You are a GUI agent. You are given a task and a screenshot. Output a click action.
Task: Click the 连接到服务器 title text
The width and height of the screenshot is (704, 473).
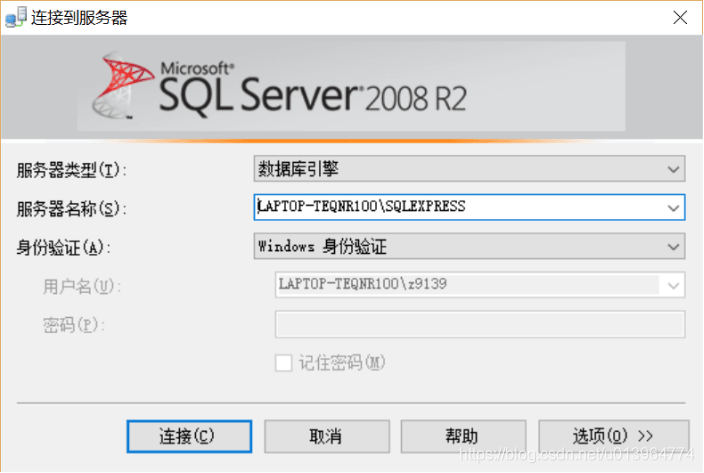pyautogui.click(x=79, y=18)
